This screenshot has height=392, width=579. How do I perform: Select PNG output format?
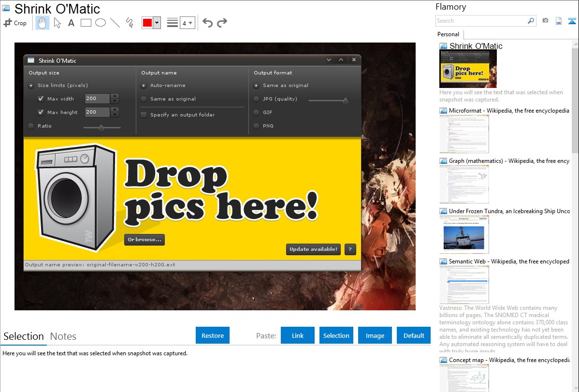point(256,126)
